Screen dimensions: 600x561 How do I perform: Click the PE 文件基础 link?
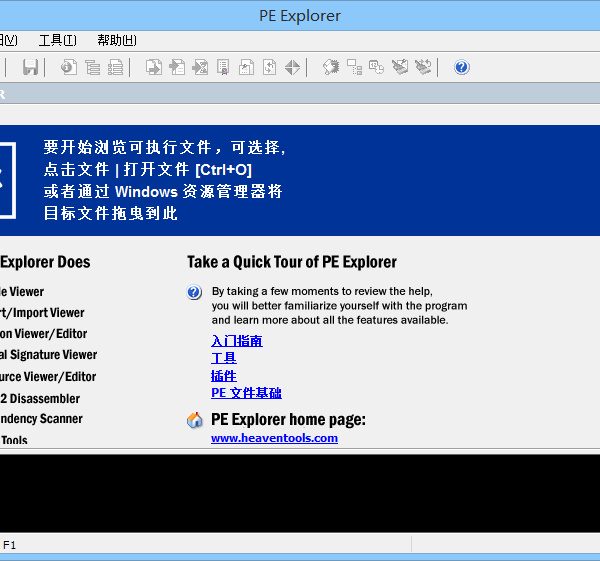[x=246, y=393]
